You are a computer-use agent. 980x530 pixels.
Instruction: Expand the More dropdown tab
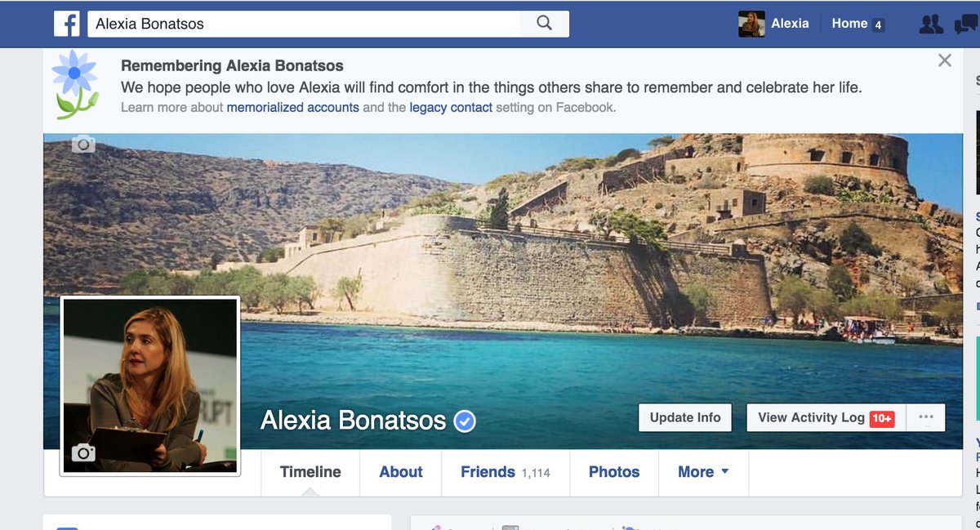[702, 472]
